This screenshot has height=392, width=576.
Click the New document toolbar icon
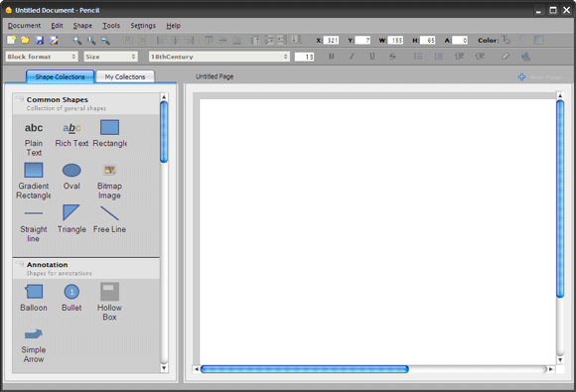(11, 40)
